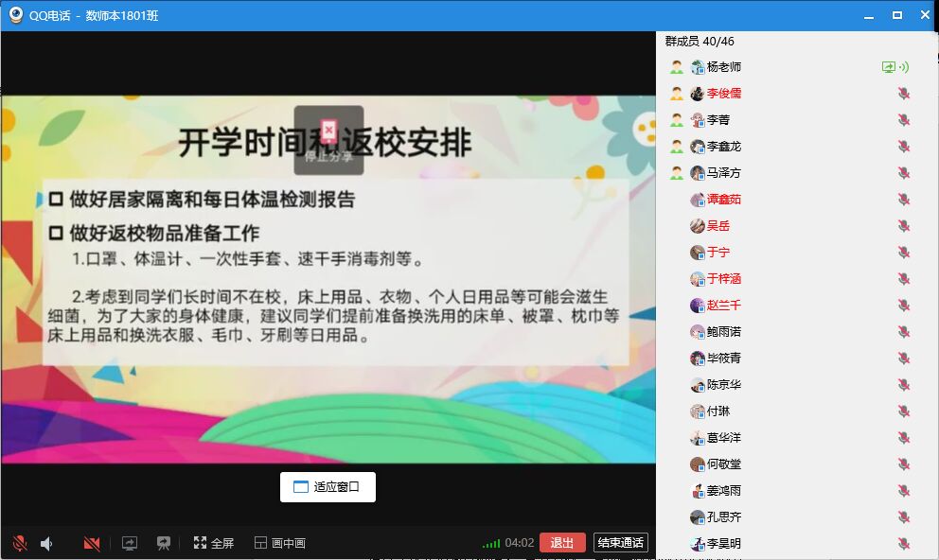Image resolution: width=939 pixels, height=560 pixels.
Task: Click 停止分享 stop sharing overlay
Action: [328, 140]
